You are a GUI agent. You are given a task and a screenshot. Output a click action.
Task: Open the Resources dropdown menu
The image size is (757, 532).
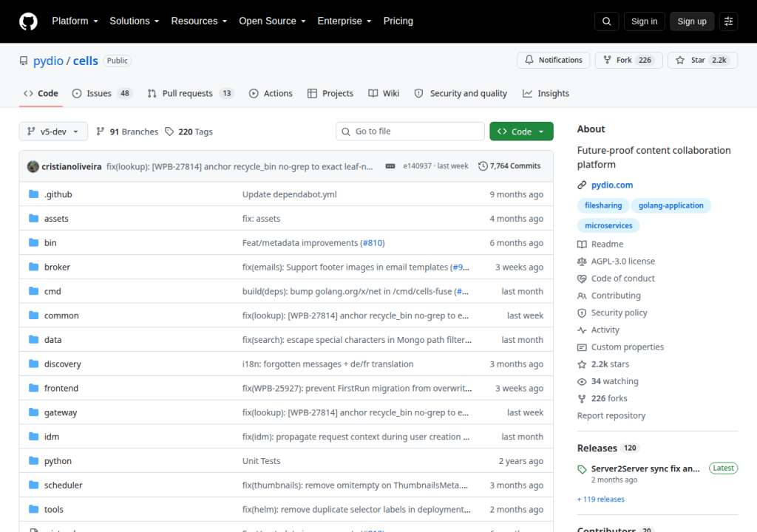pos(199,21)
